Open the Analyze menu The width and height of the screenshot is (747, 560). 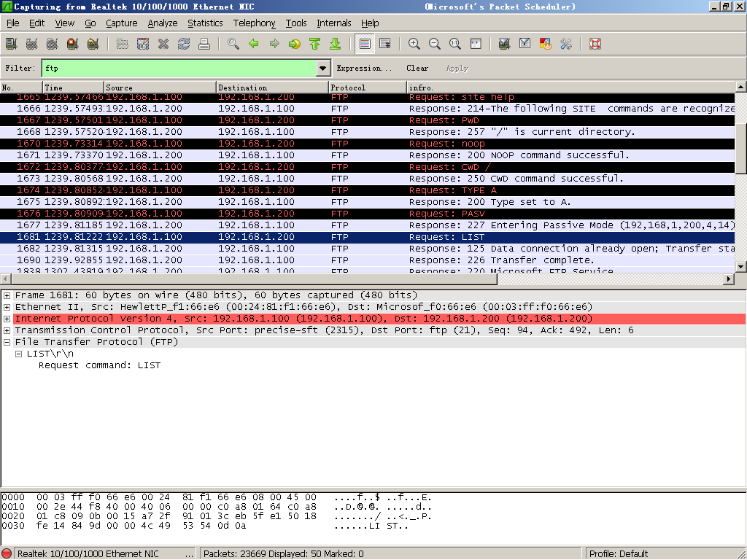(163, 23)
